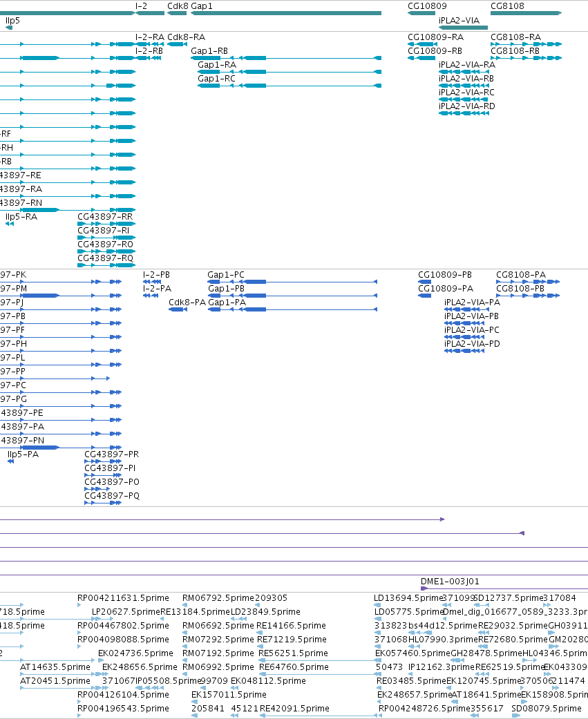
Task: Click EST EK248656.5prime
Action: click(x=140, y=667)
